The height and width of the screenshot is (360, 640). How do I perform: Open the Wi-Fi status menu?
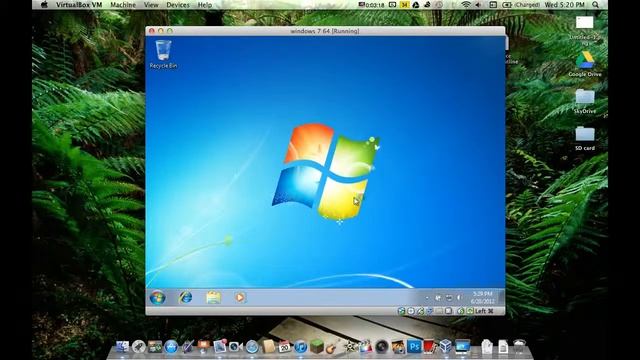(x=466, y=5)
